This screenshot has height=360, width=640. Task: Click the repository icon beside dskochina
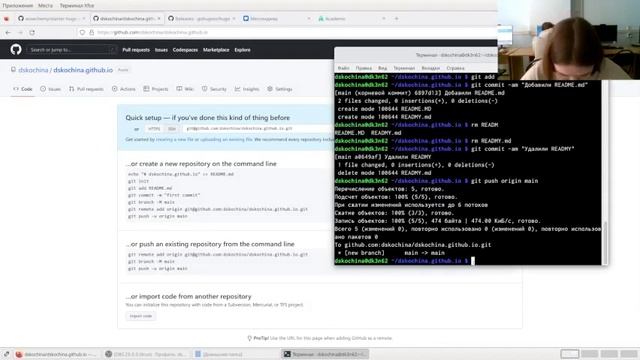[13, 70]
